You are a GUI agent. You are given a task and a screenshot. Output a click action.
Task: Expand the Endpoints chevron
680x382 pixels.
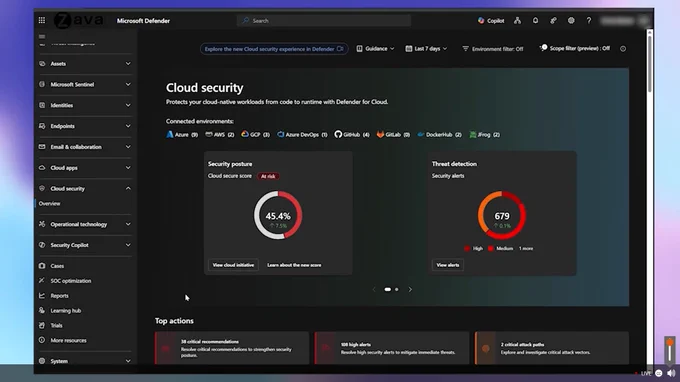[128, 126]
